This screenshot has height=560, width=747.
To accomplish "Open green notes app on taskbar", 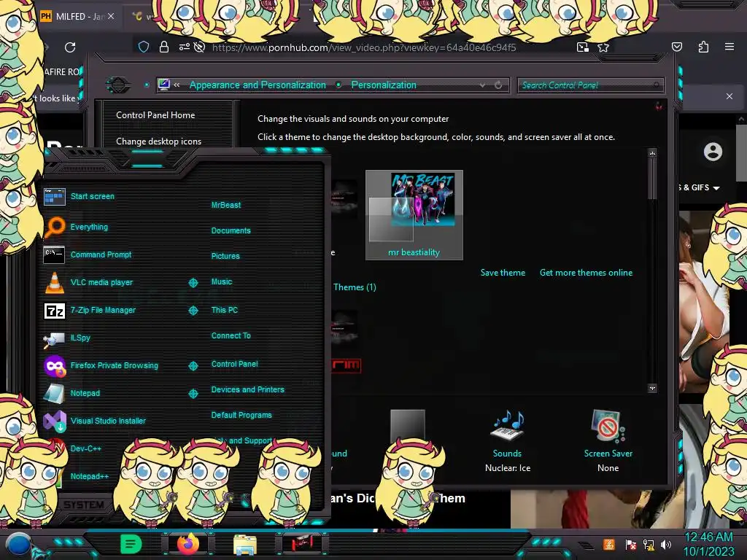I will [x=131, y=544].
